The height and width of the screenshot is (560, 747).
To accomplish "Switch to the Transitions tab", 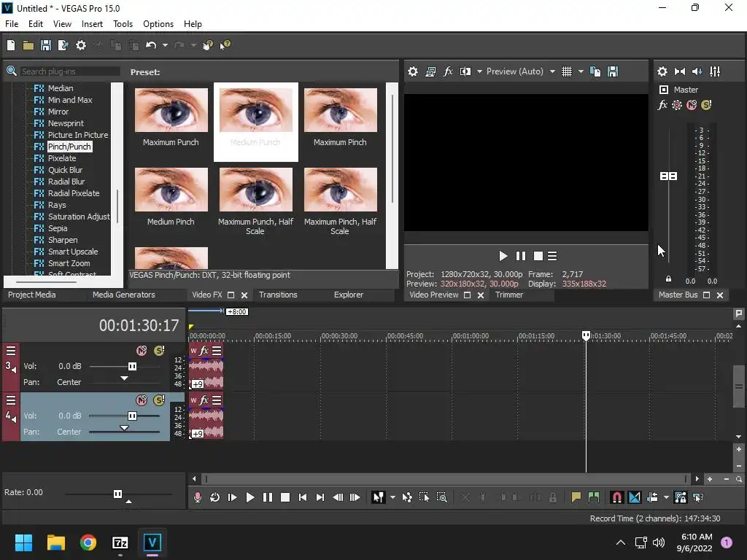I will point(278,295).
